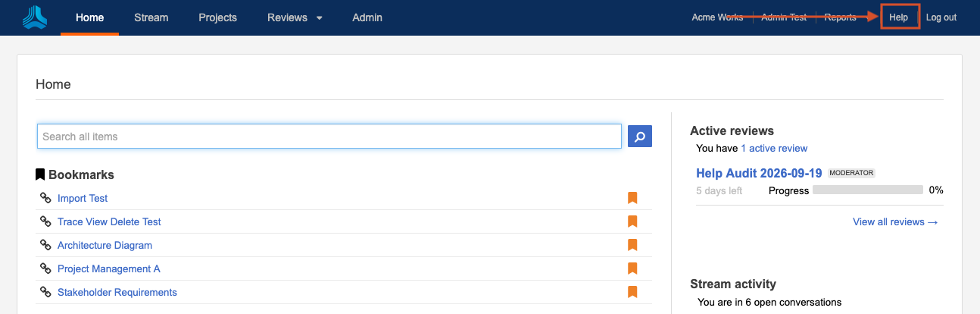Toggle orange bookmark flag for Stakeholder Requirements
Viewport: 980px width, 314px height.
pyautogui.click(x=632, y=292)
